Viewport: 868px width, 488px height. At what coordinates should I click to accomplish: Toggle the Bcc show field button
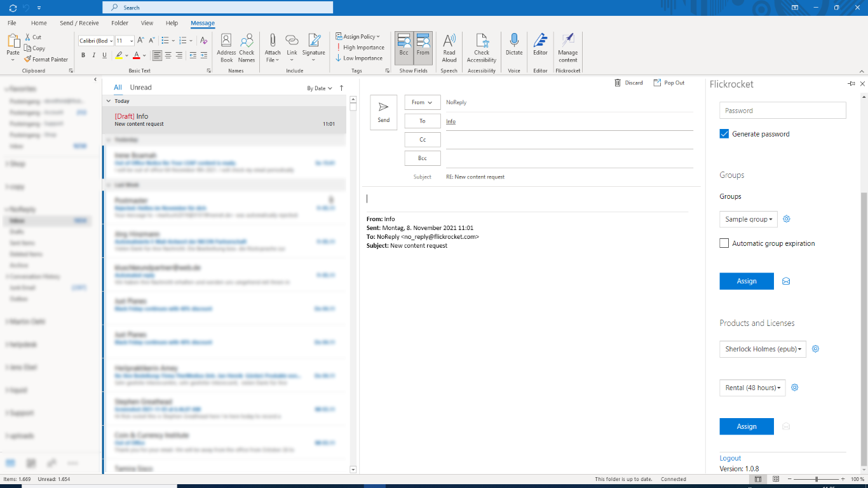point(404,47)
